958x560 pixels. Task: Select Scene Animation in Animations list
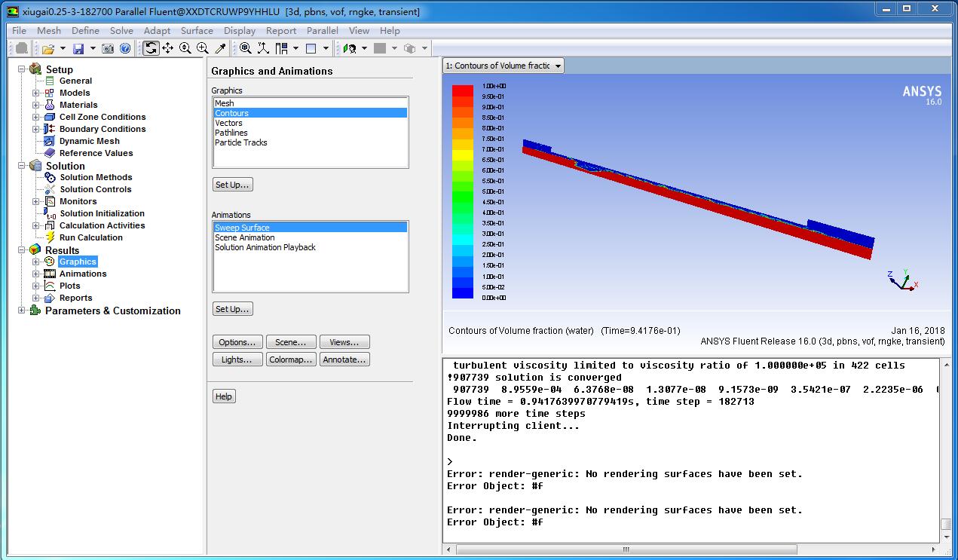point(310,237)
